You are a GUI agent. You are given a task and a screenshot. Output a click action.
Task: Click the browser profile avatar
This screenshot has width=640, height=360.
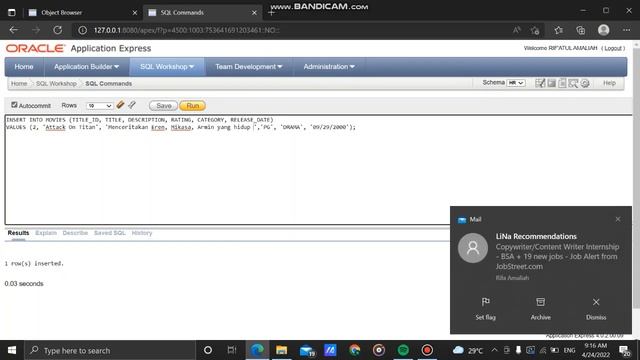603,30
